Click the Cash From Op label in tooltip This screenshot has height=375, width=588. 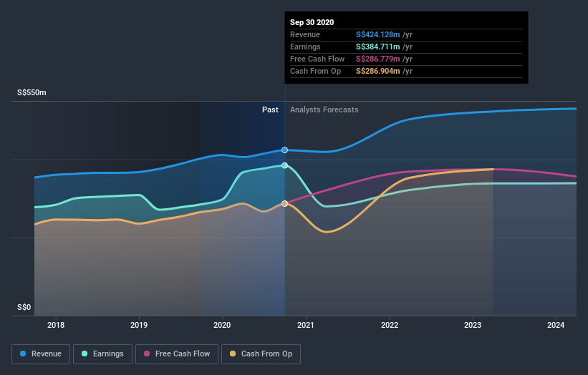tap(315, 71)
